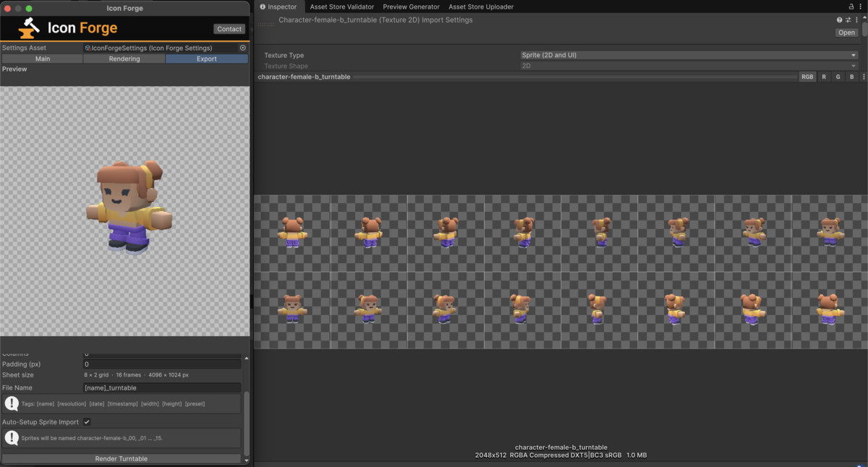Click the Render Turntable button
The width and height of the screenshot is (868, 467).
pyautogui.click(x=122, y=459)
